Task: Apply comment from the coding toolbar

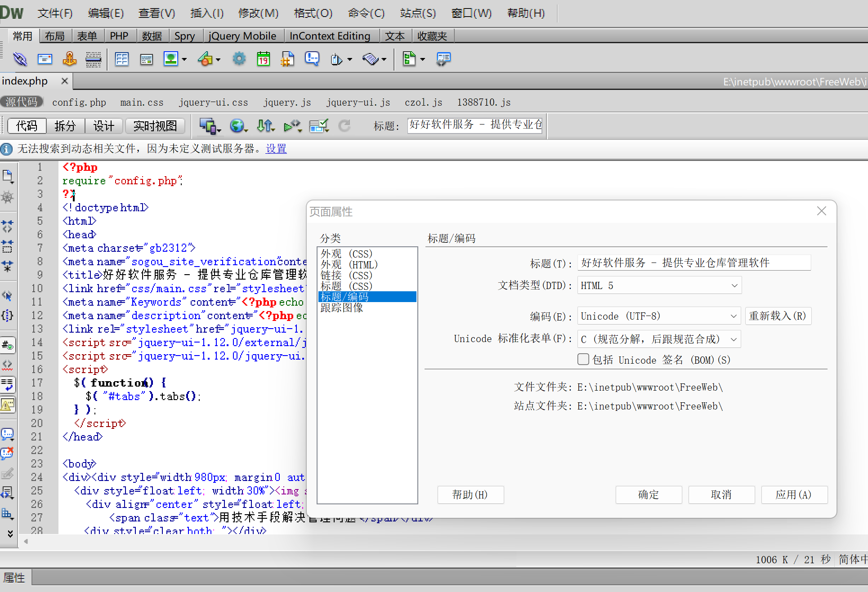Action: point(8,434)
